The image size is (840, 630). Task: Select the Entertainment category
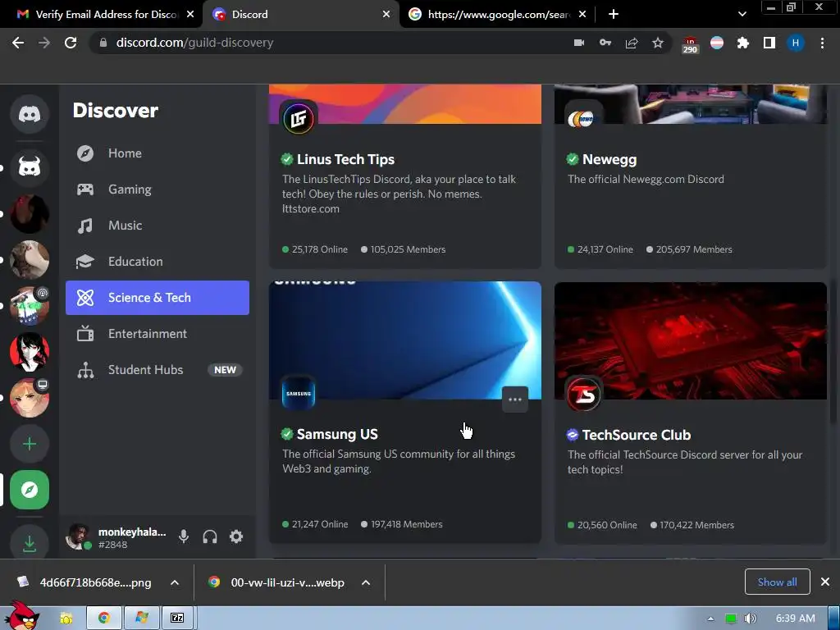(157, 334)
